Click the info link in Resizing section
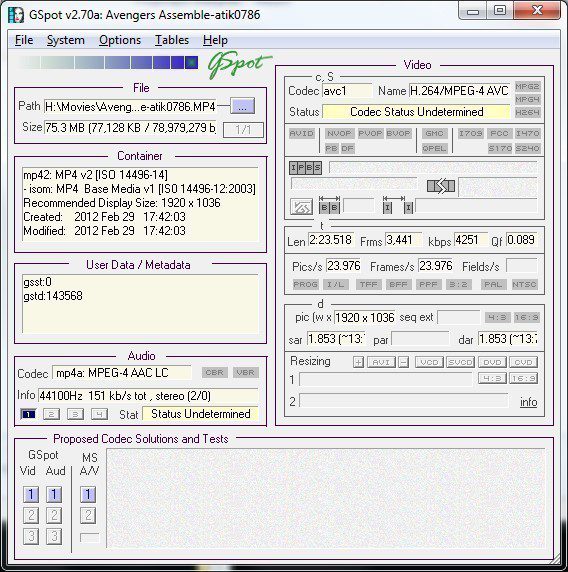This screenshot has height=572, width=568. (528, 402)
